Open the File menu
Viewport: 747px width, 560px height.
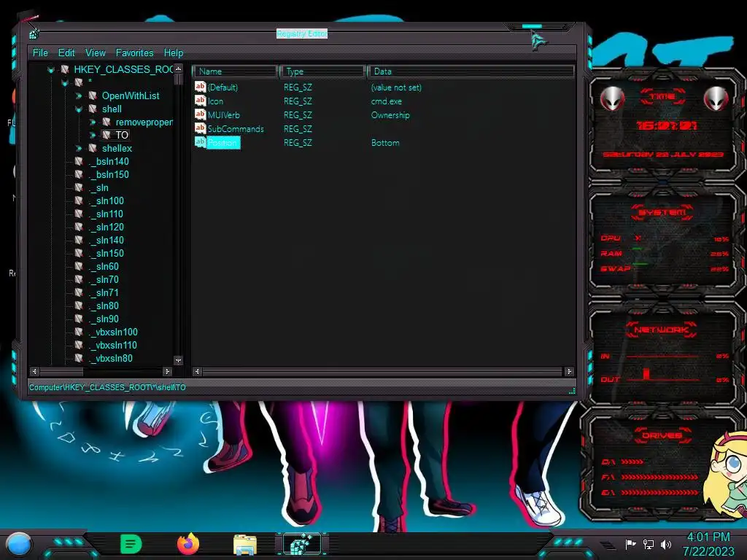click(40, 52)
